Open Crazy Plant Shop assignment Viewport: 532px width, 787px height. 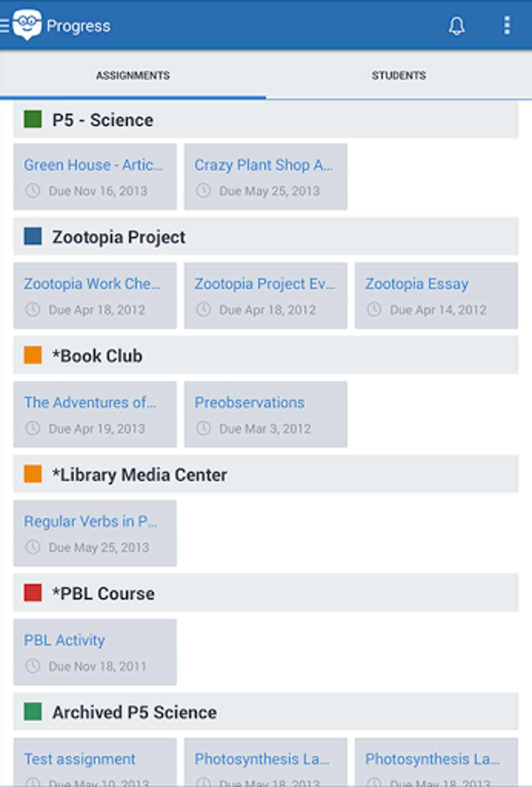(265, 176)
